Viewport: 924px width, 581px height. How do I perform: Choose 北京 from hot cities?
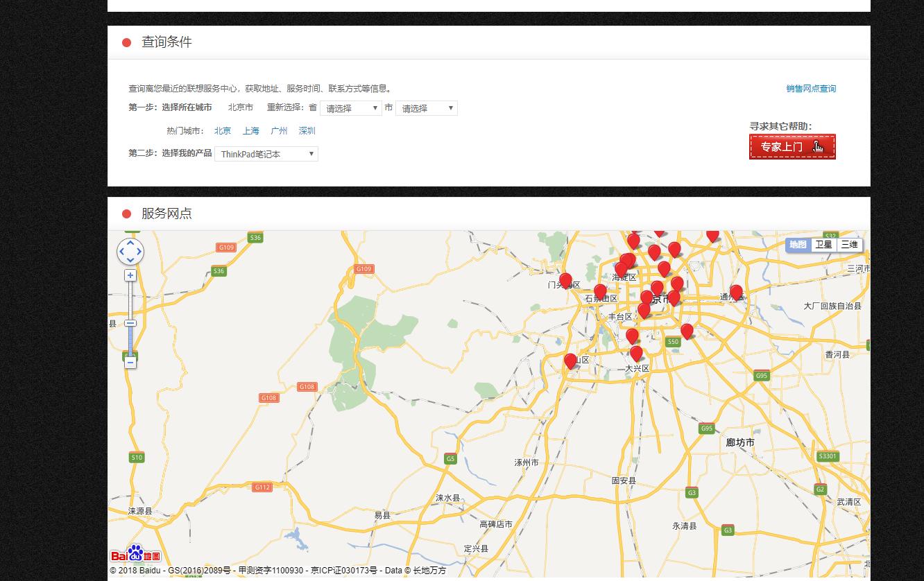coord(223,131)
